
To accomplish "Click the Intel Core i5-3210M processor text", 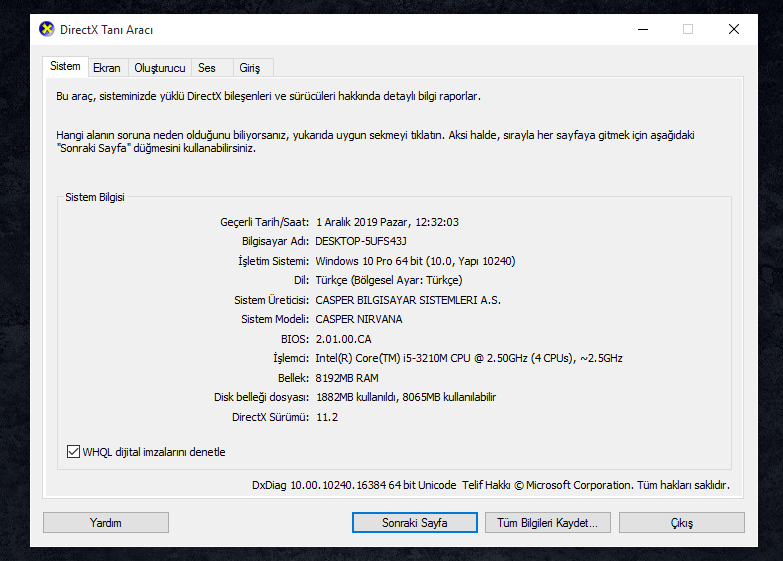I will 469,358.
